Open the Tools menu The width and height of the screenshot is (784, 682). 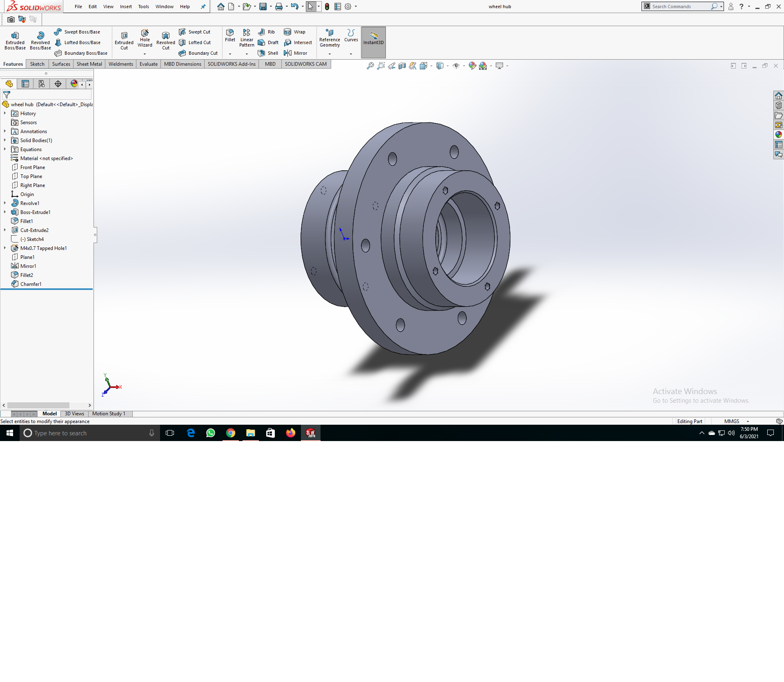(x=143, y=7)
